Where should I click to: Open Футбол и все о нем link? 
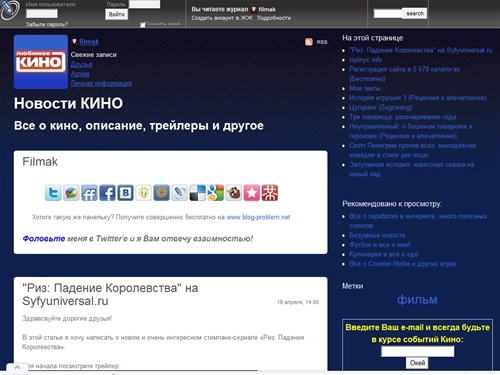point(380,245)
